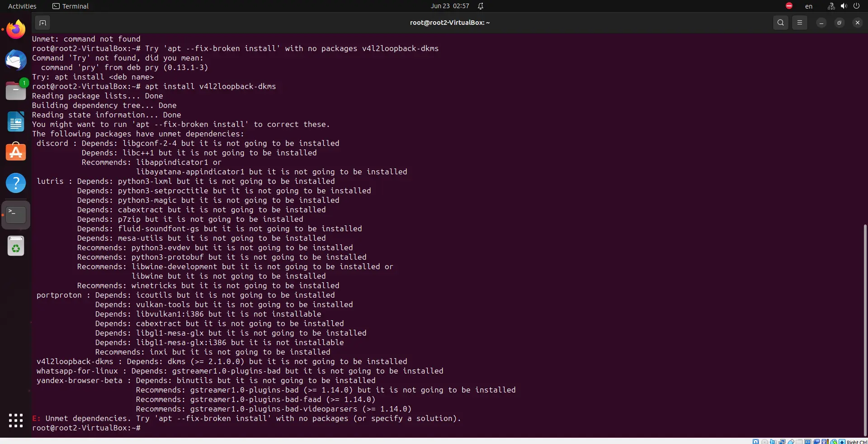Open the power system menu
Screen dimensions: 868x444
coord(856,6)
